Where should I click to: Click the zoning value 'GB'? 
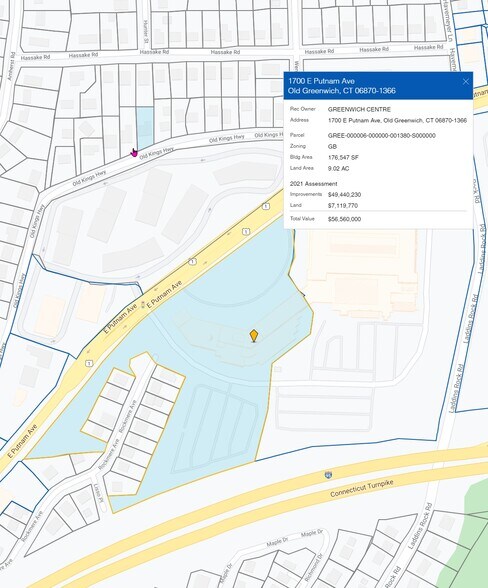332,147
